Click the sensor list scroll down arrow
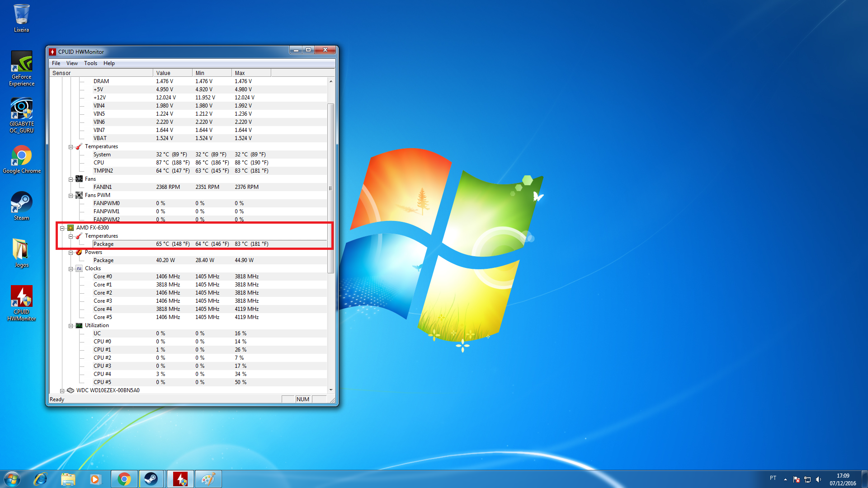 point(331,389)
